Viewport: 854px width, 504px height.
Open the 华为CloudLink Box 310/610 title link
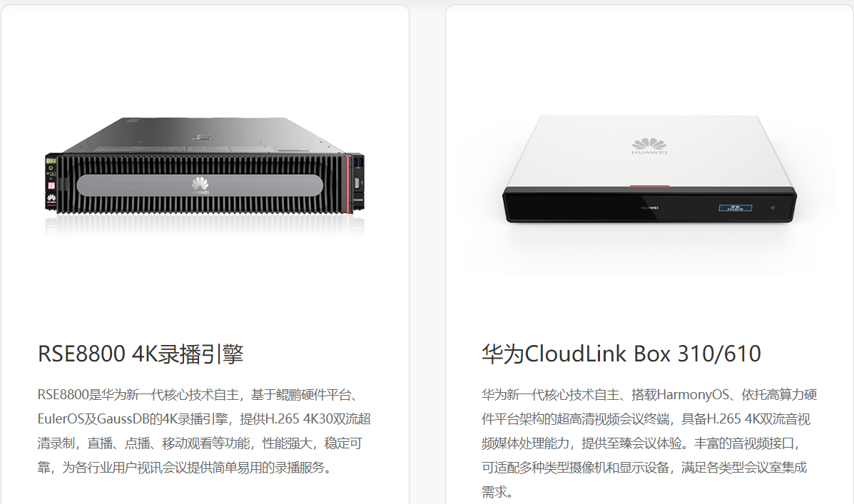point(621,354)
